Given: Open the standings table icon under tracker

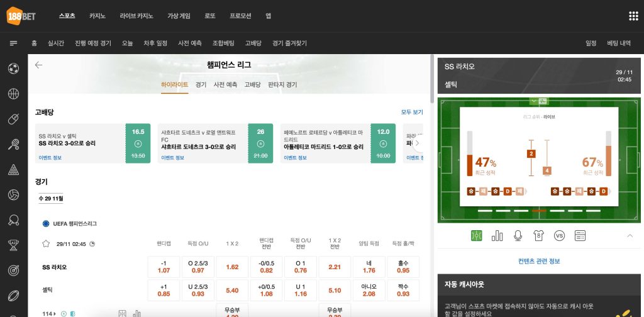Looking at the screenshot, I should coord(580,235).
